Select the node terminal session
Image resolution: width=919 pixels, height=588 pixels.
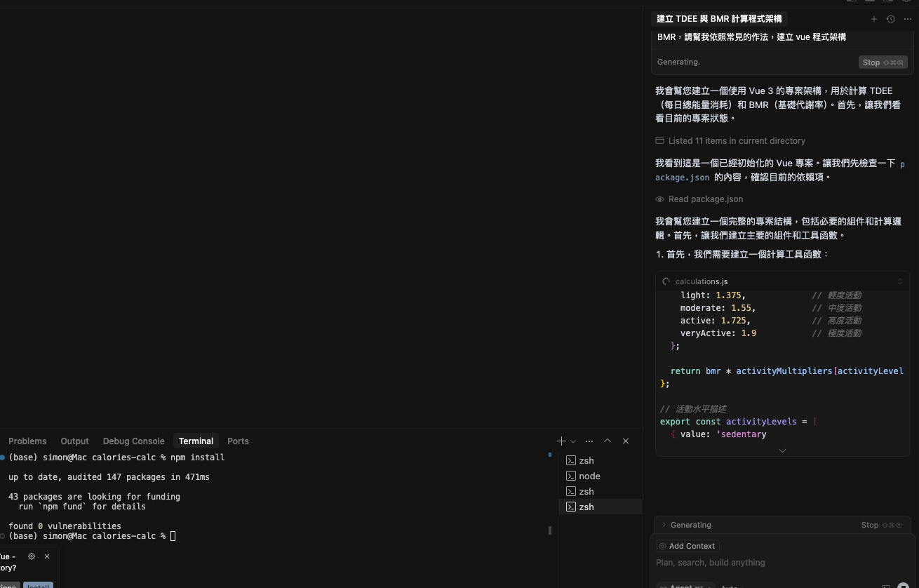[x=589, y=476]
